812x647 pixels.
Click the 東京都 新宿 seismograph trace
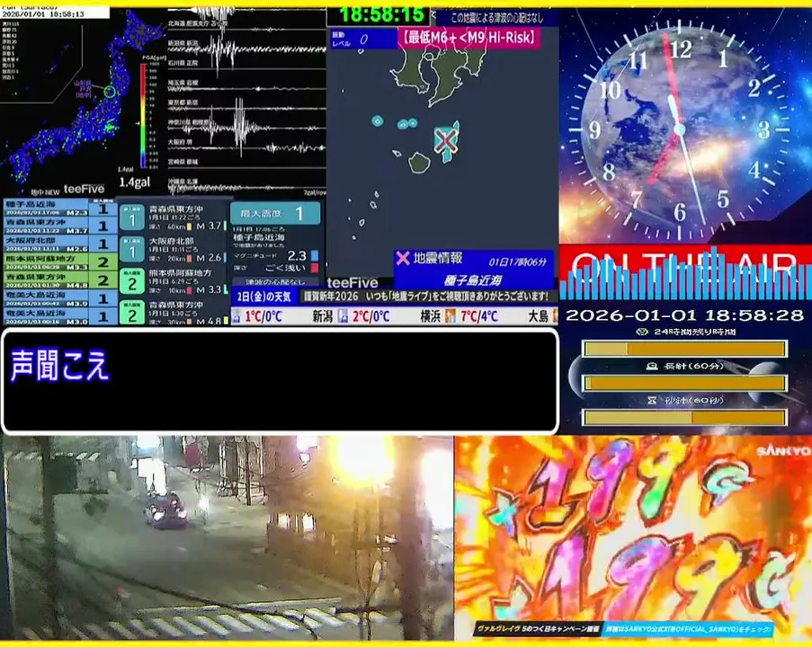point(246,111)
